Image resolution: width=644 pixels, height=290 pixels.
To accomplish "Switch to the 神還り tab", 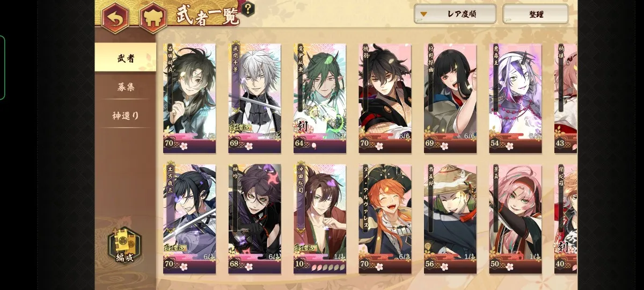I will coord(126,115).
